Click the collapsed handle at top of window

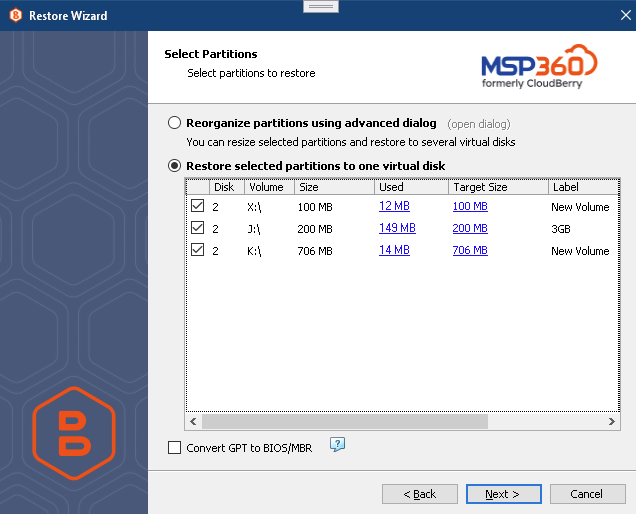pyautogui.click(x=320, y=6)
